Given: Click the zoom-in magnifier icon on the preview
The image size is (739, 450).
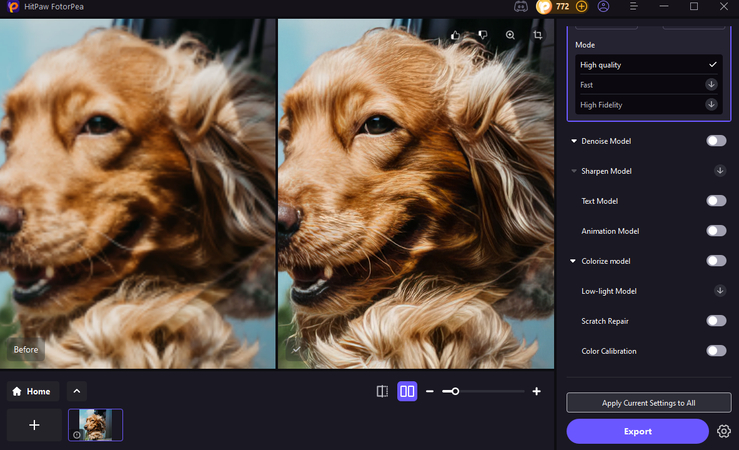Looking at the screenshot, I should (510, 35).
